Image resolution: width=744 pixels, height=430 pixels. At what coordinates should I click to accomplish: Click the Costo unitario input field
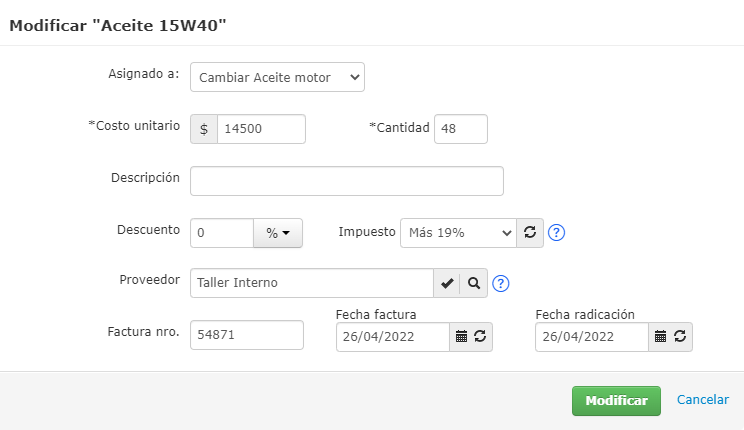pyautogui.click(x=261, y=129)
